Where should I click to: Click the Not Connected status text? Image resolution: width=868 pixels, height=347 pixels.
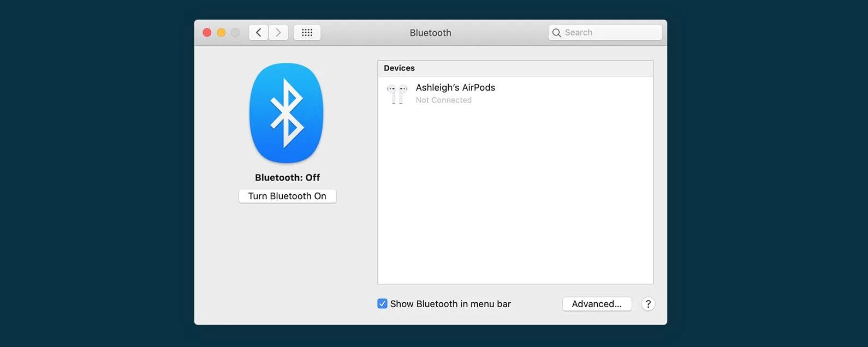[x=443, y=100]
